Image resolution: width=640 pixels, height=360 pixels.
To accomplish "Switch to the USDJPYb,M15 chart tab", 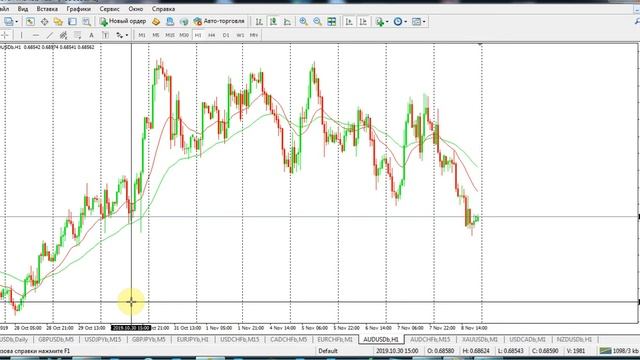I will 102,339.
